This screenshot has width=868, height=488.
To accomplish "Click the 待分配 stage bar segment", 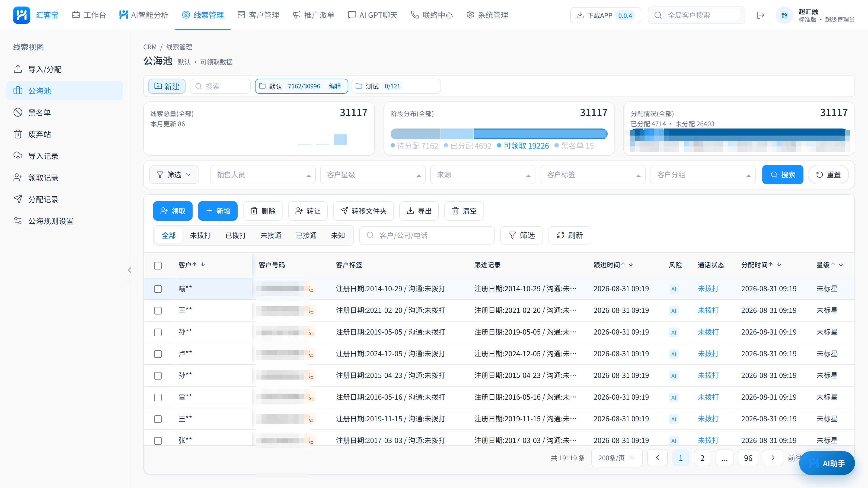I will pyautogui.click(x=416, y=134).
